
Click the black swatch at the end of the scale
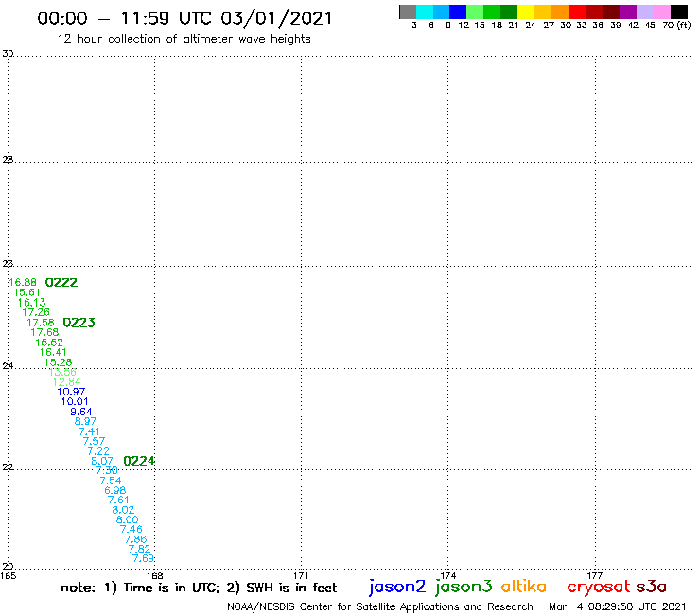pos(679,11)
